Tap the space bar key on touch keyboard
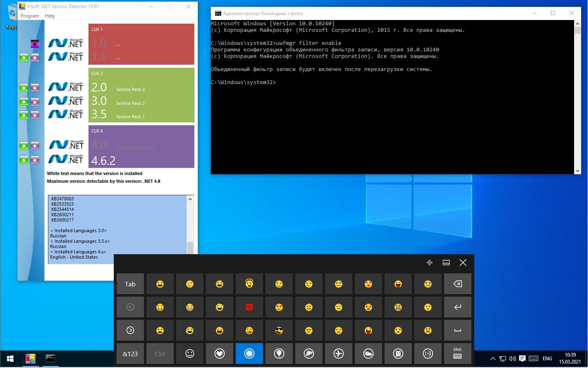 458,330
